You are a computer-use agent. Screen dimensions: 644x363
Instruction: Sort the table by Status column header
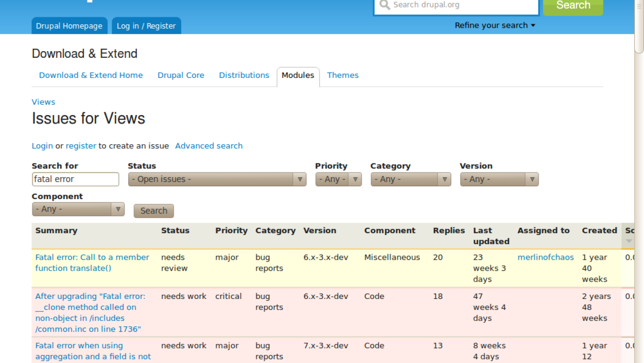(x=175, y=230)
